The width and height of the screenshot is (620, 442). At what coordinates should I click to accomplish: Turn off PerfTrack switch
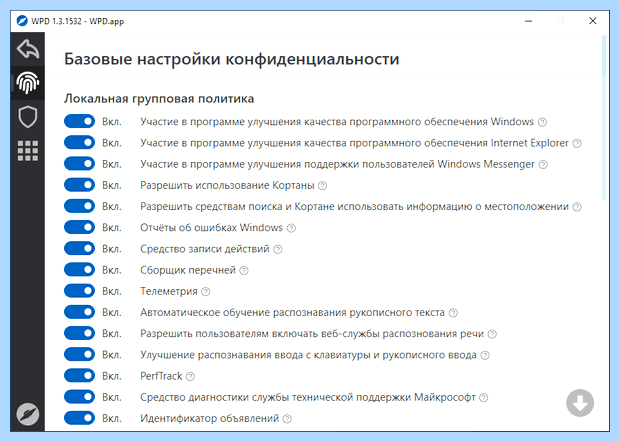(79, 376)
